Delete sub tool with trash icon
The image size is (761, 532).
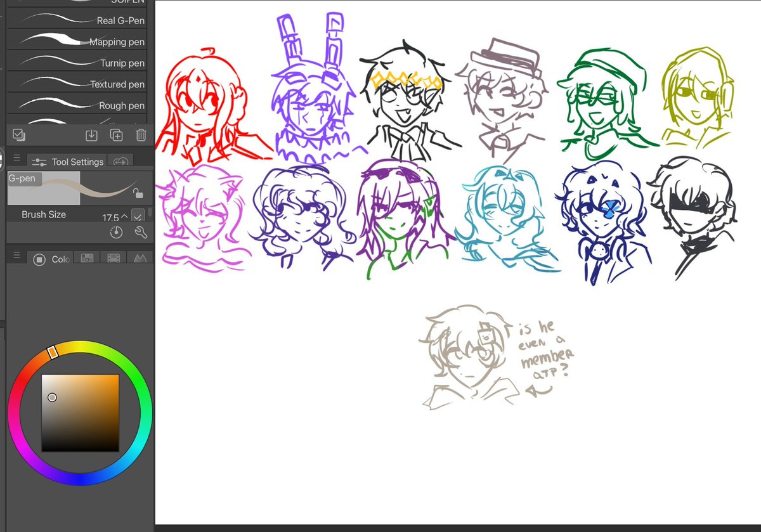(141, 134)
